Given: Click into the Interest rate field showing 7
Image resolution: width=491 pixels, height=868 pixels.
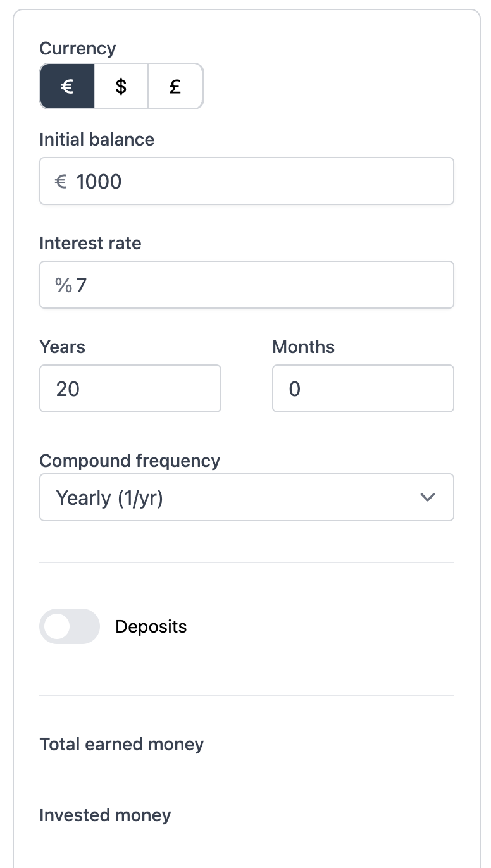Looking at the screenshot, I should [x=259, y=285].
